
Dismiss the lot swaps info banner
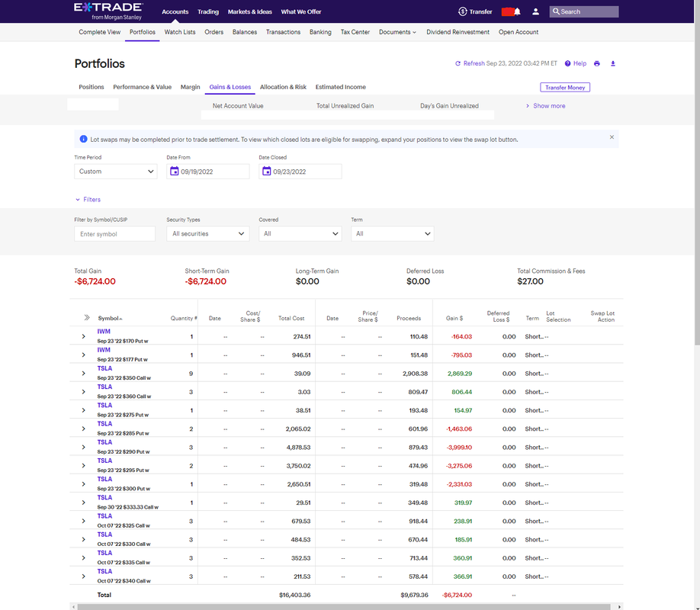[612, 137]
